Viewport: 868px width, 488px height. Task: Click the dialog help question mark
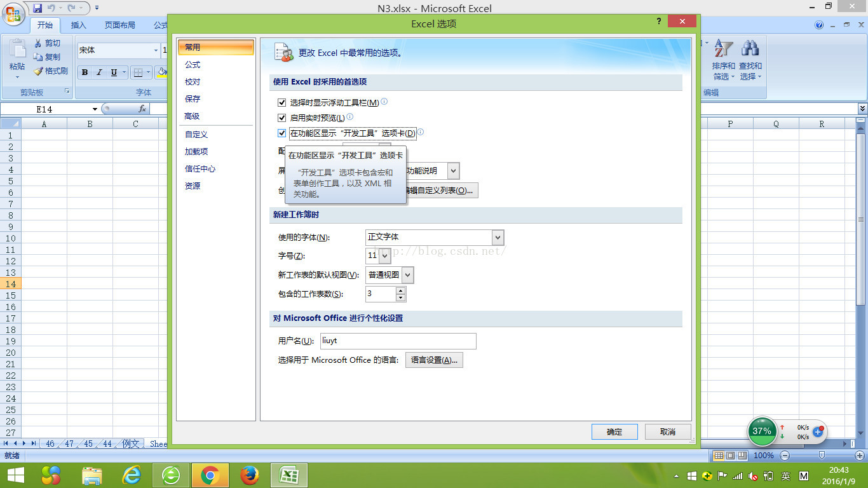(659, 22)
